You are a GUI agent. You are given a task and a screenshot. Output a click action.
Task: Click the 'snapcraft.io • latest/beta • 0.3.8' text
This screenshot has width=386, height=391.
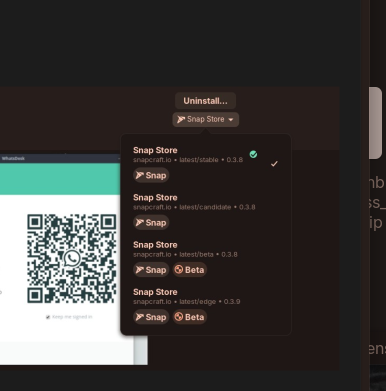tap(185, 255)
